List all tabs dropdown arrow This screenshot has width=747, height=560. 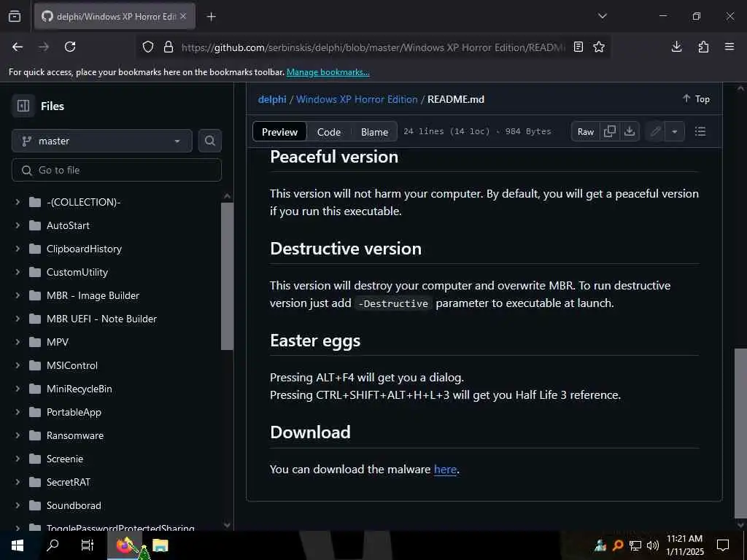click(602, 16)
